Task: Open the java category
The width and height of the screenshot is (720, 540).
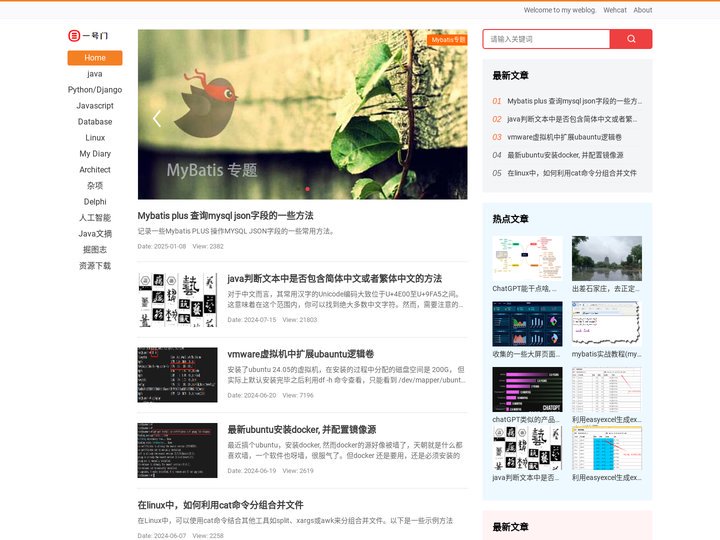Action: pos(95,74)
